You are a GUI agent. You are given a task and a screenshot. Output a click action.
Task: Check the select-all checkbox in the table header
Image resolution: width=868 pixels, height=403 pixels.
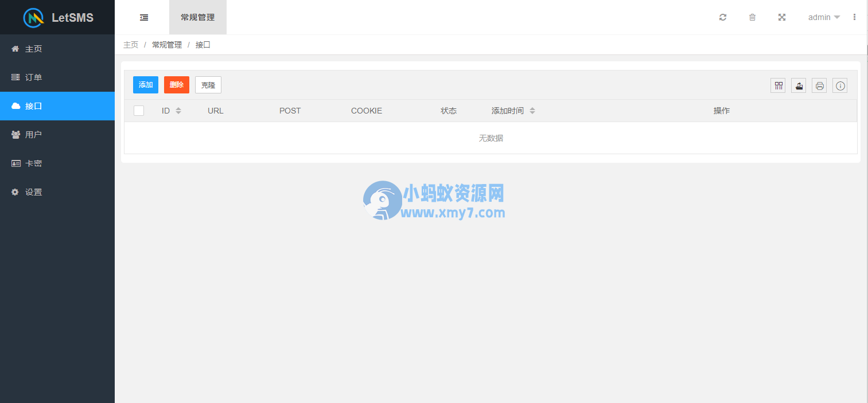(x=139, y=110)
